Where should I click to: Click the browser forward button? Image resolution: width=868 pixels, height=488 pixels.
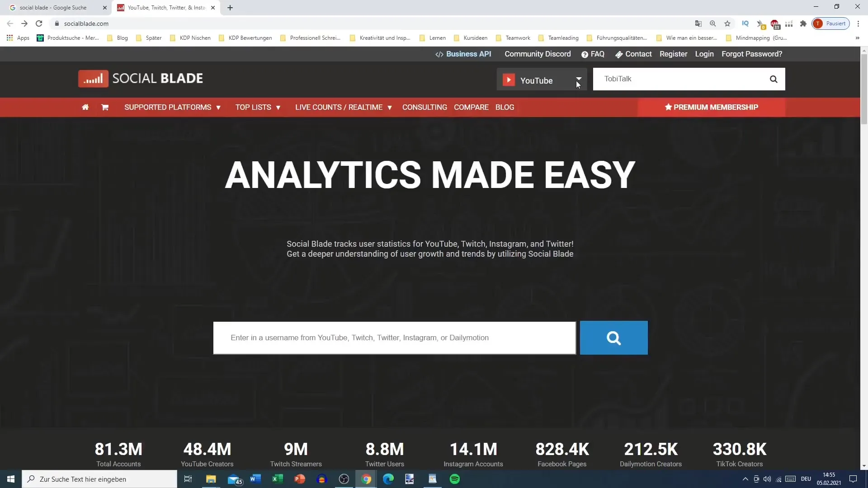24,23
